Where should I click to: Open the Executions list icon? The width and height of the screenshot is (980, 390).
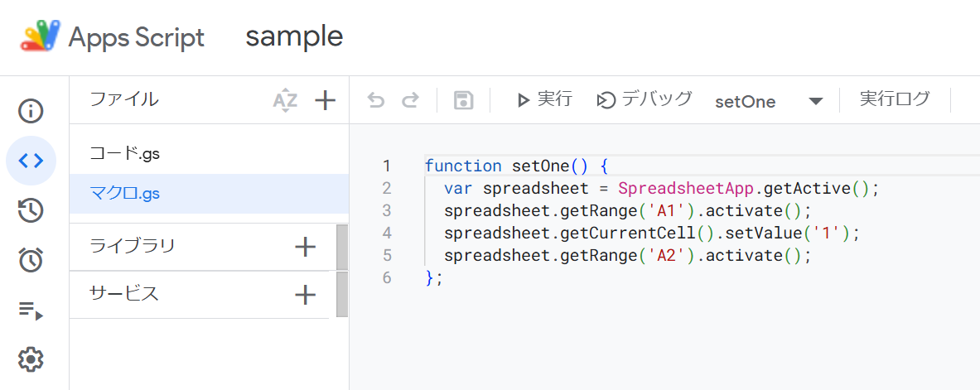click(31, 311)
